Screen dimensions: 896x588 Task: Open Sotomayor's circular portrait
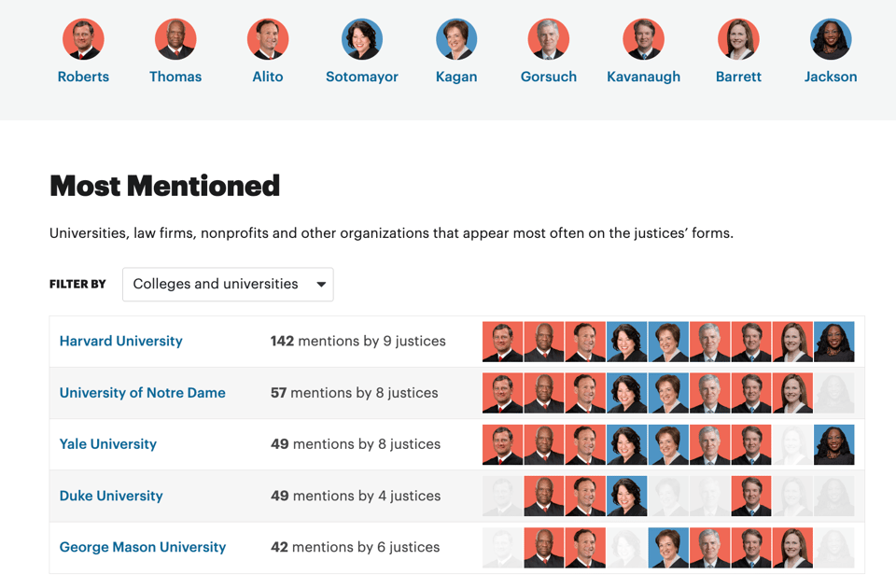(362, 39)
